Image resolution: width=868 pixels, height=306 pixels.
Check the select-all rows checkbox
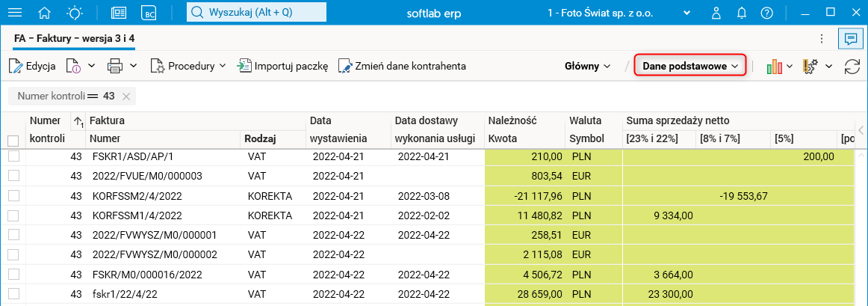13,140
